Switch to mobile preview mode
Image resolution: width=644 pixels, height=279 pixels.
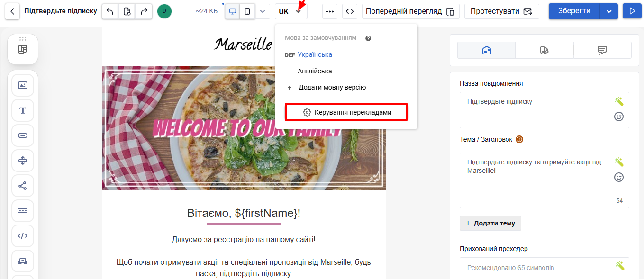[x=247, y=11]
